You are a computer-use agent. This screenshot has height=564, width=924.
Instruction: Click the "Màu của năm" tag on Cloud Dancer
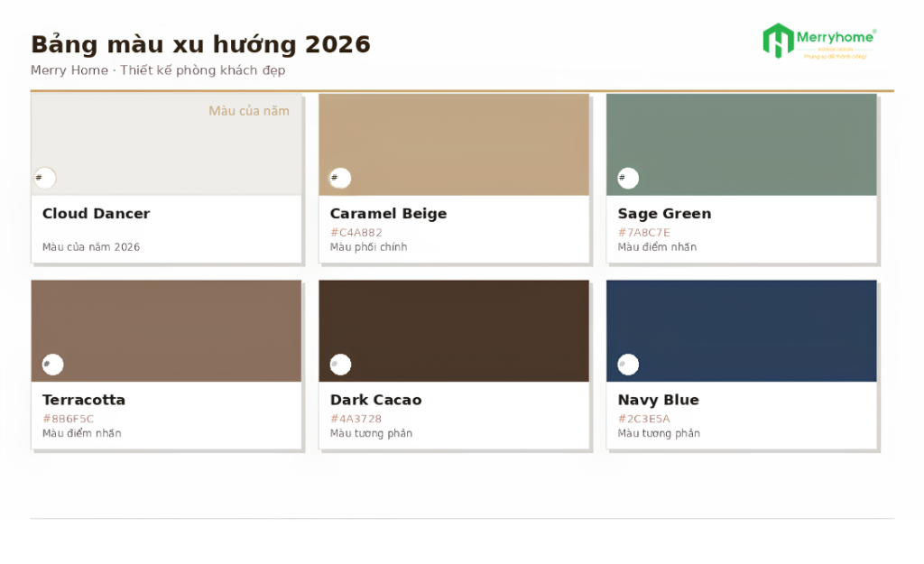[249, 111]
